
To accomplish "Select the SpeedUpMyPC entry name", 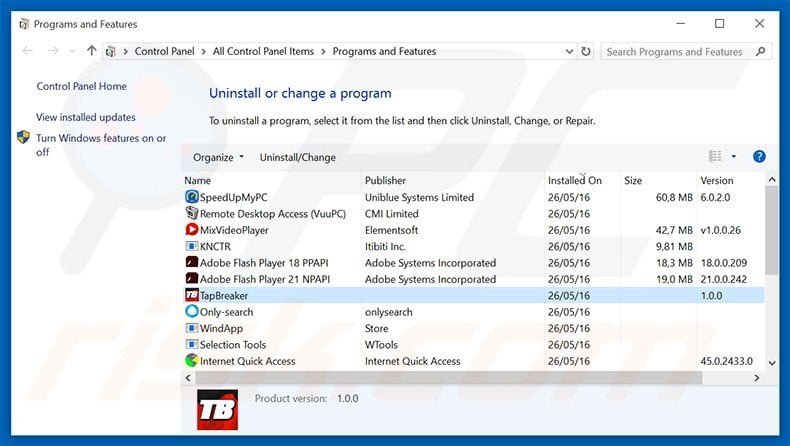I will click(x=233, y=197).
